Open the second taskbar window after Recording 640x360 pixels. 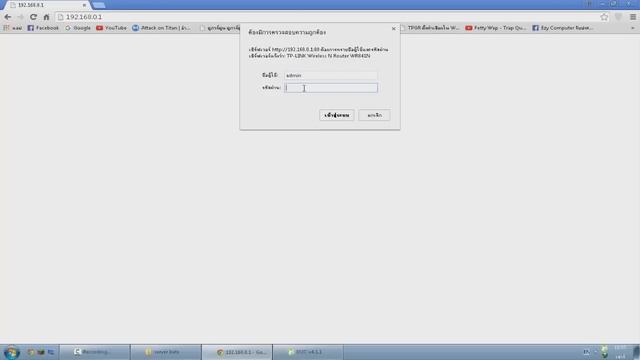tap(166, 352)
